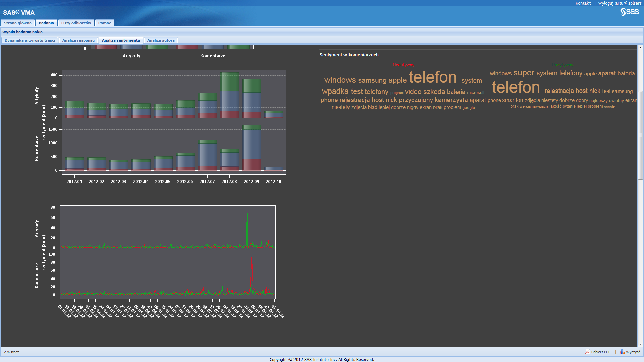Click the word 'nawigacja' in positive cloud
Viewport: 644px width, 362px height.
coord(540,106)
